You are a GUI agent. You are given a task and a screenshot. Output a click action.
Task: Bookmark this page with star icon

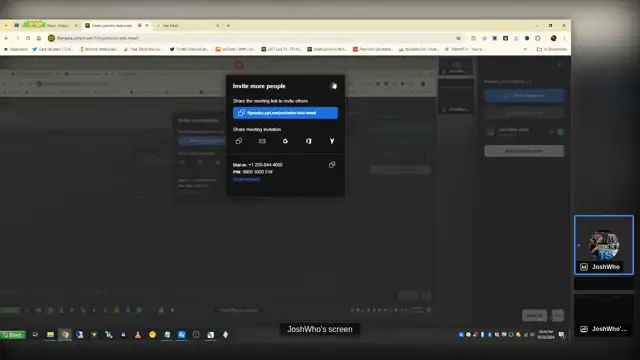pos(458,38)
